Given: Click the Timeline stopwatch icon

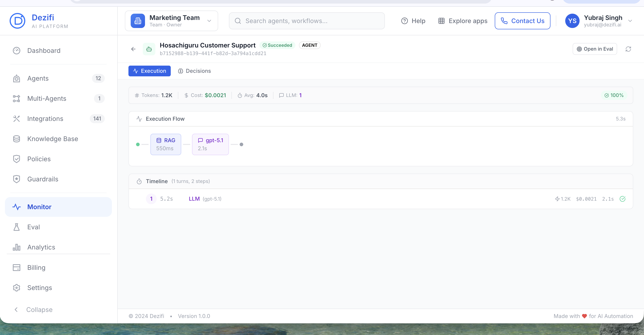Looking at the screenshot, I should pyautogui.click(x=139, y=181).
